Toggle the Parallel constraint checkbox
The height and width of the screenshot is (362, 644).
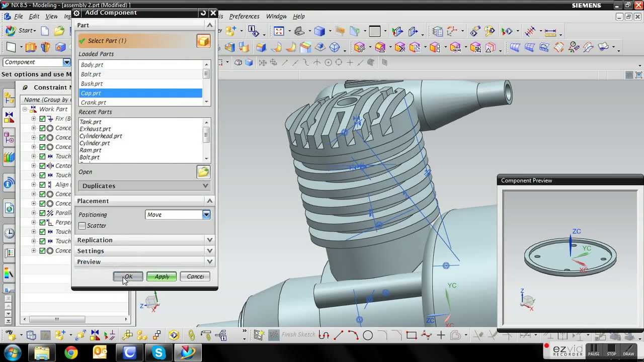coord(42,213)
